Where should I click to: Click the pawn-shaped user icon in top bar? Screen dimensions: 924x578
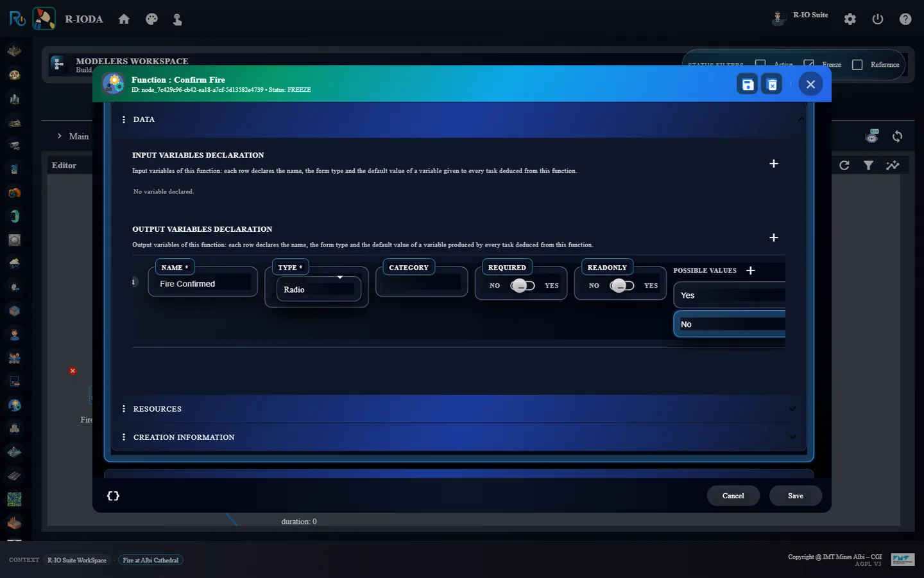(177, 19)
